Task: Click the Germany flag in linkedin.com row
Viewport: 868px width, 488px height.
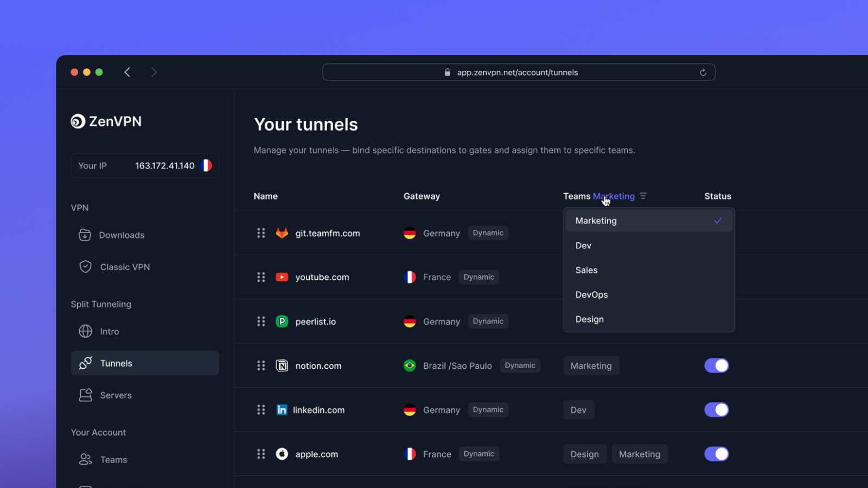Action: pyautogui.click(x=410, y=410)
